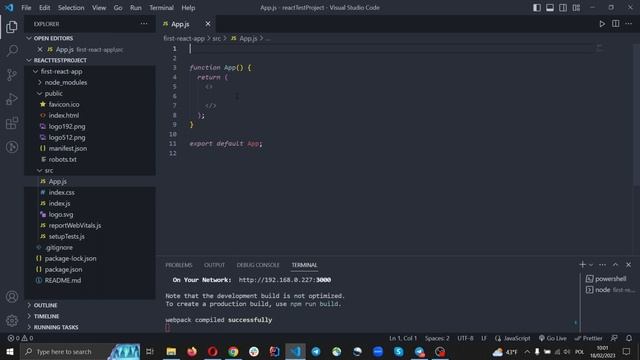Click src in the breadcrumb path

coord(216,38)
